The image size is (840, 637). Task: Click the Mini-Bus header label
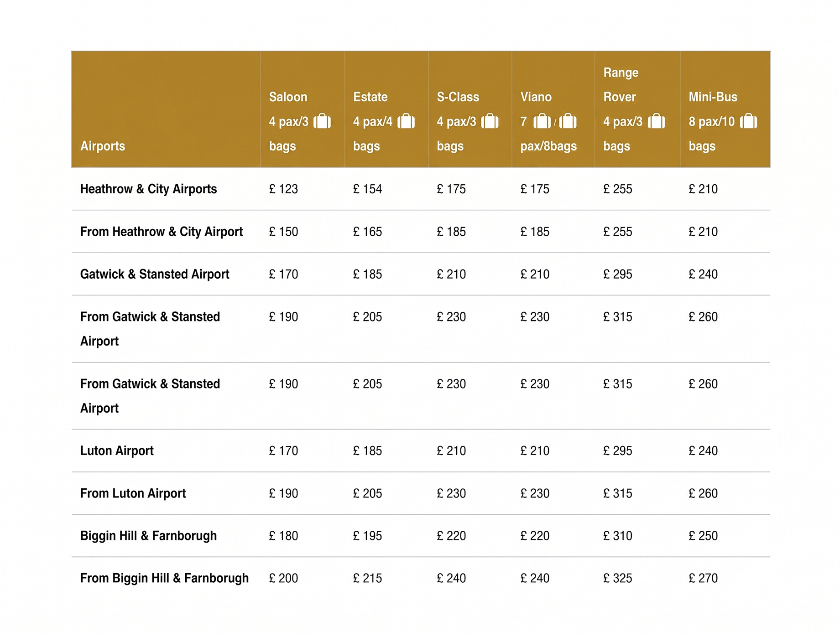pyautogui.click(x=713, y=97)
